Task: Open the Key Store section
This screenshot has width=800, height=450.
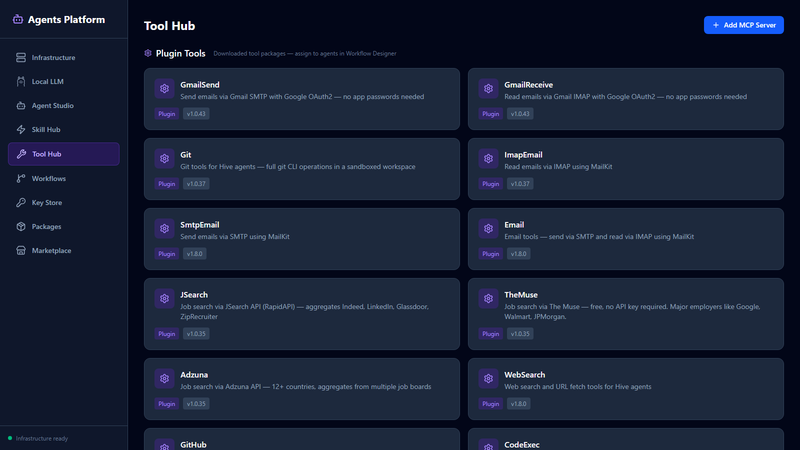Action: (47, 202)
